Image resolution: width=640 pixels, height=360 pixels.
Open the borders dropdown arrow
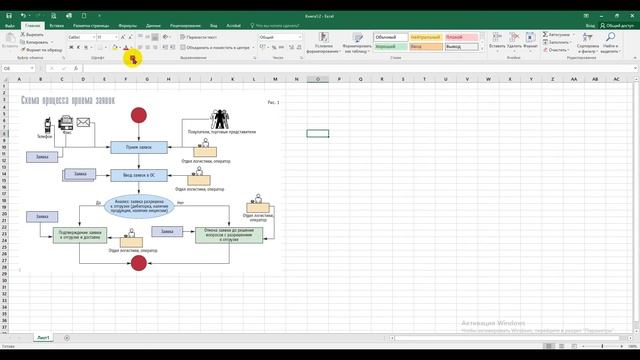point(105,48)
